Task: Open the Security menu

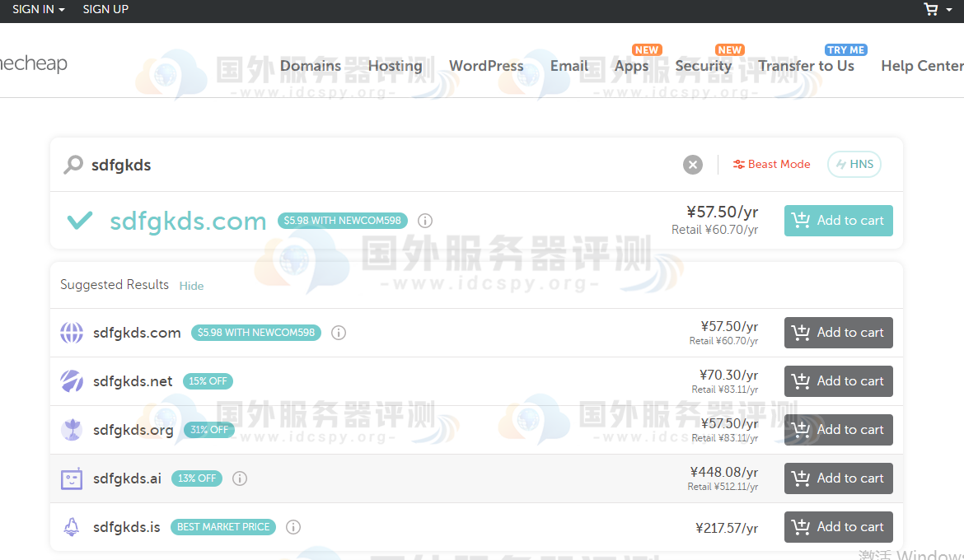Action: coord(704,66)
